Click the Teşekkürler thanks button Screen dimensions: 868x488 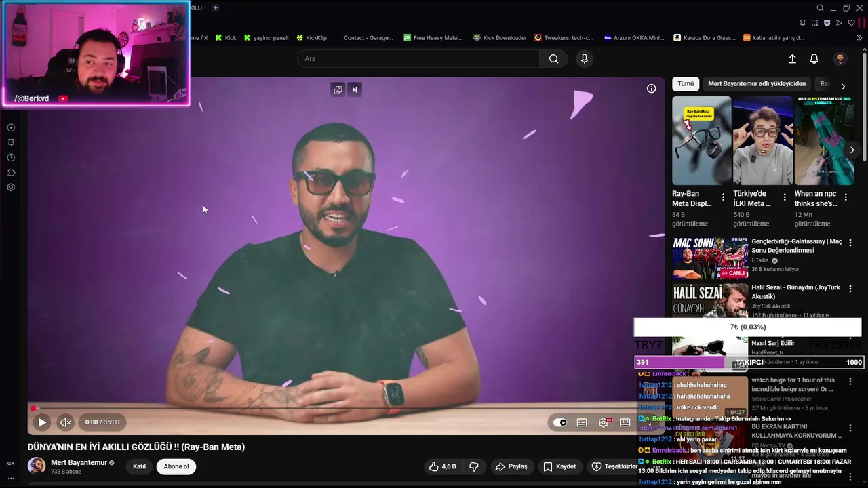click(613, 466)
